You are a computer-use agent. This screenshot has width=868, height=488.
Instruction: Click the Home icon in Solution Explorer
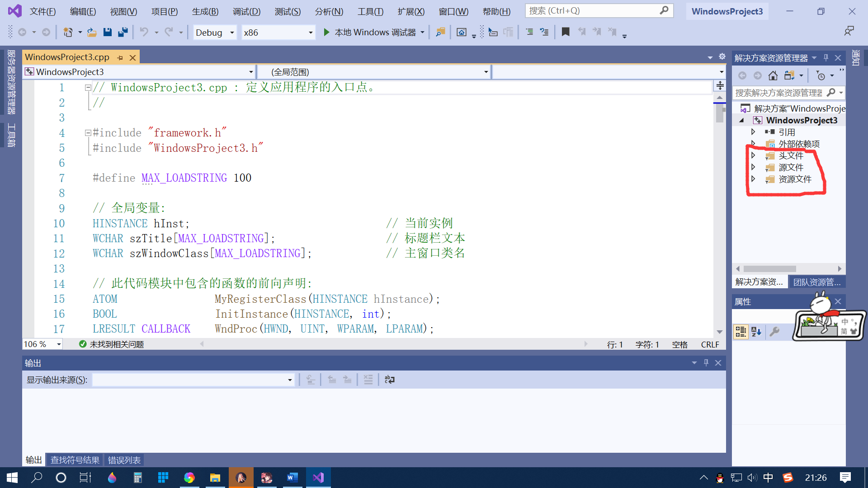coord(773,75)
